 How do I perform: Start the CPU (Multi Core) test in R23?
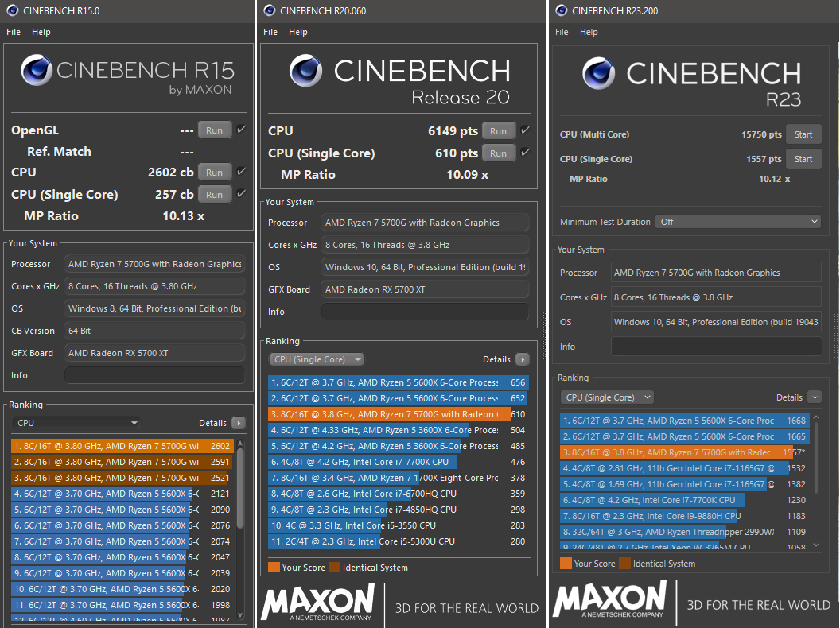803,134
